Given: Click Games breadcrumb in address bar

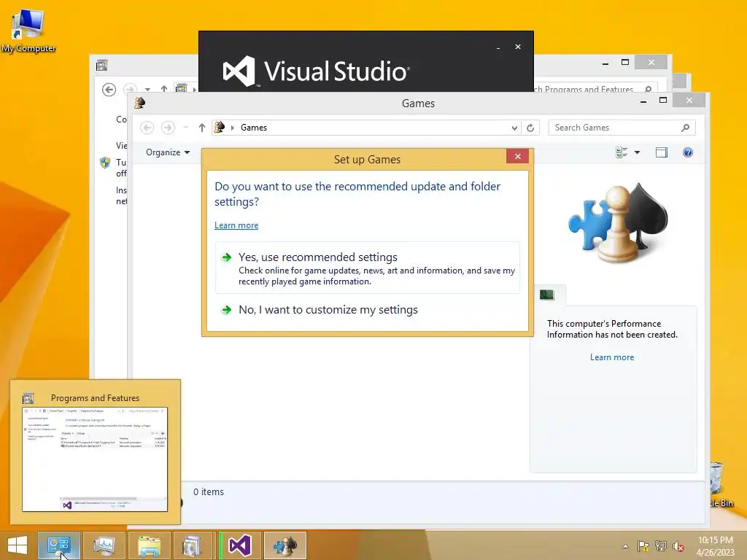Looking at the screenshot, I should [x=253, y=128].
